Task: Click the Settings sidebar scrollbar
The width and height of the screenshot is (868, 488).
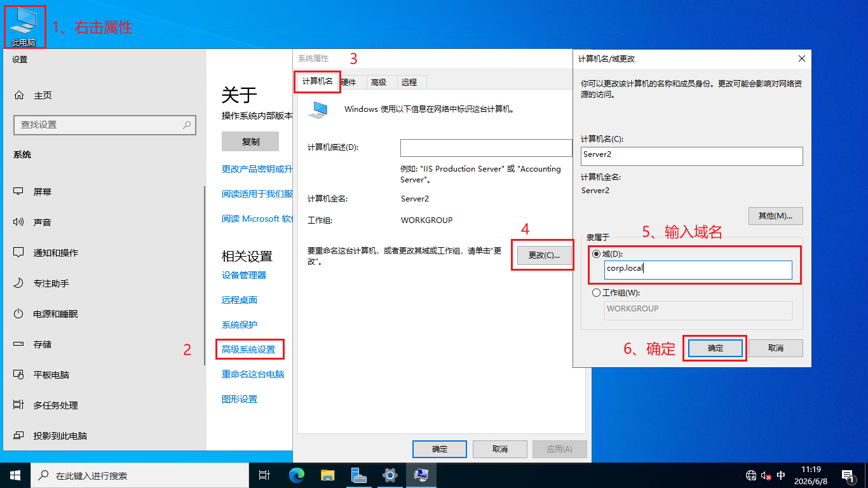Action: click(x=205, y=275)
